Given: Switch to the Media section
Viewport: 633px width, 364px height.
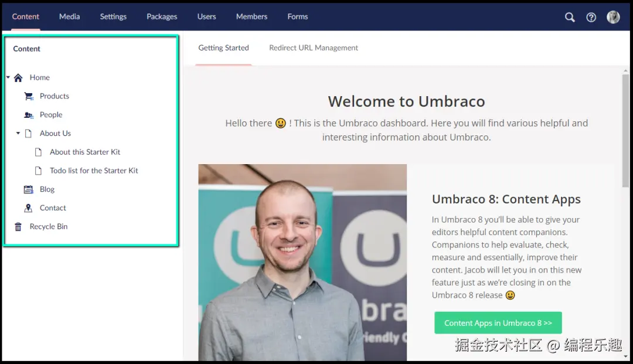Looking at the screenshot, I should coord(69,16).
